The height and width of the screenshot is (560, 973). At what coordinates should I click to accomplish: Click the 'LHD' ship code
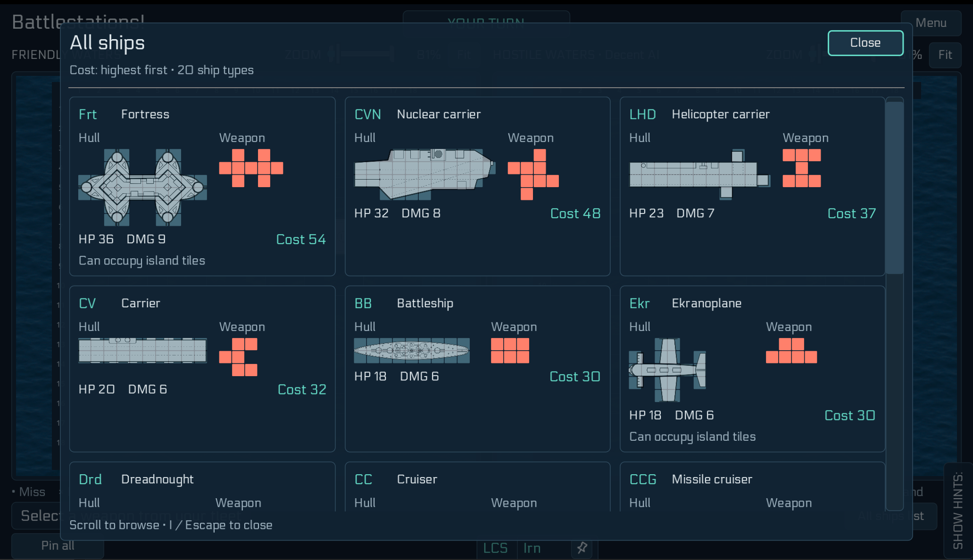click(x=642, y=115)
